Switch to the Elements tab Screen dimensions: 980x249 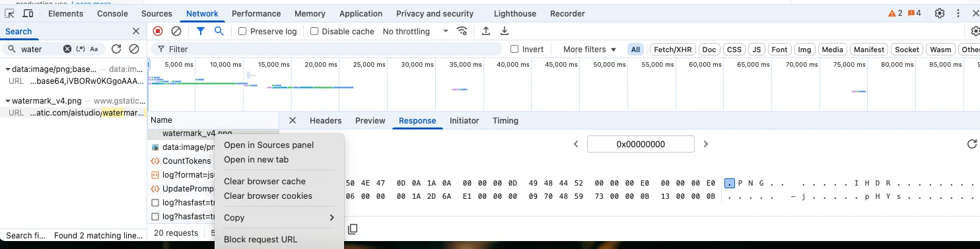pyautogui.click(x=65, y=13)
